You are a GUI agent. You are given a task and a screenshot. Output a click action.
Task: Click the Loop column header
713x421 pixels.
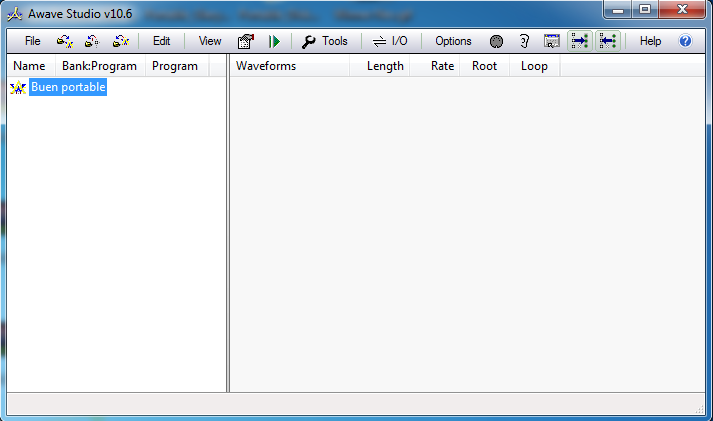point(535,66)
